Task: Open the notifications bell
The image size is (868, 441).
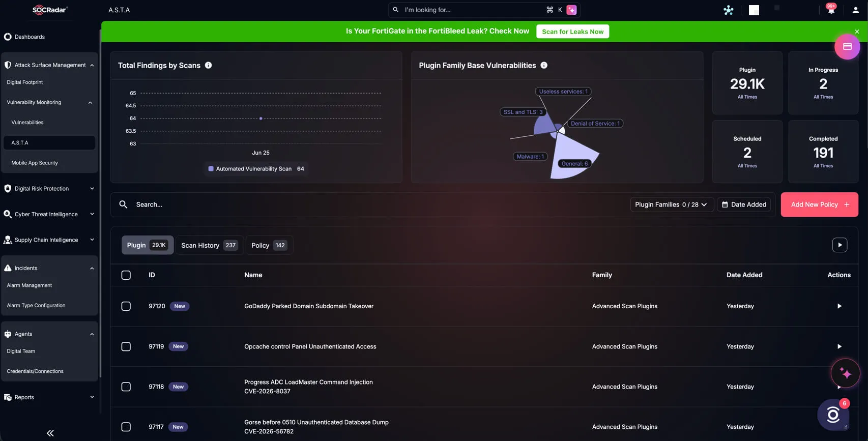Action: coord(831,10)
